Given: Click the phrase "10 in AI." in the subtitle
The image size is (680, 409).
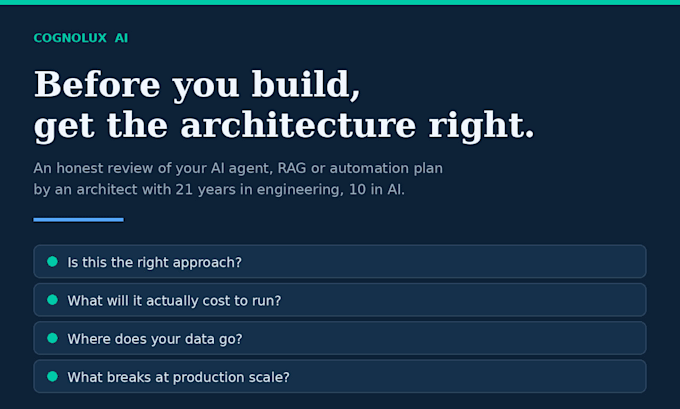Looking at the screenshot, I should pyautogui.click(x=376, y=190).
